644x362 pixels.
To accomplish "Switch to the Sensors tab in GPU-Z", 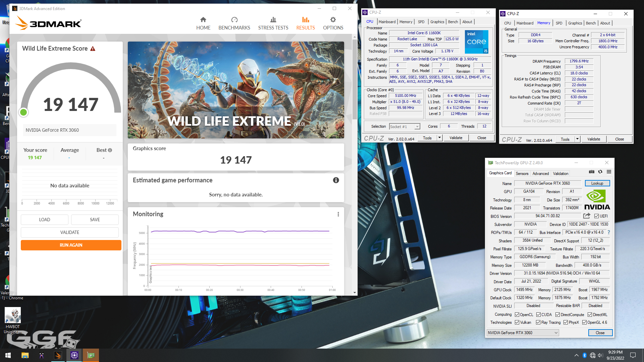I will pos(522,174).
